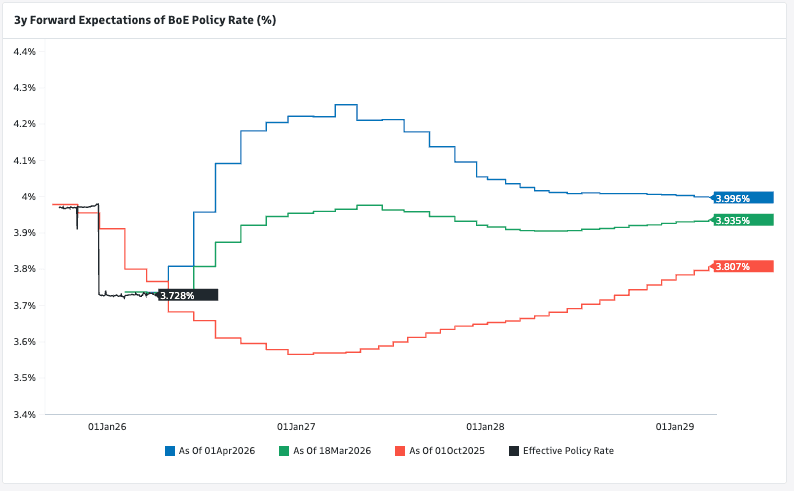
Task: Click the blue swatch for As Of 01Apr2026
Action: click(x=170, y=451)
